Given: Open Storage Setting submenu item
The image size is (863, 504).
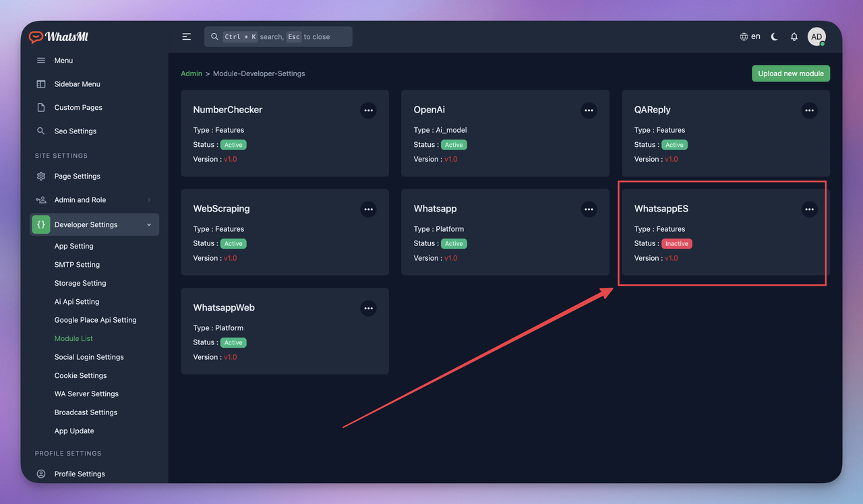Looking at the screenshot, I should [x=80, y=284].
